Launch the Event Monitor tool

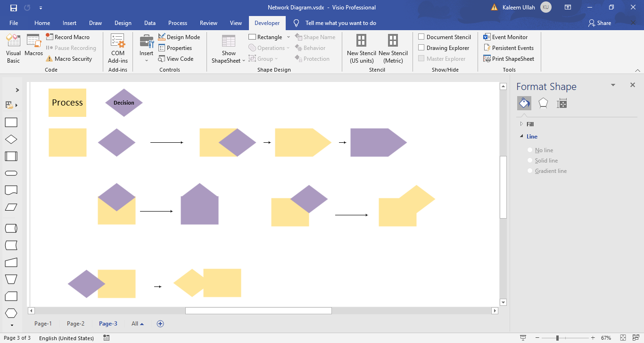508,37
